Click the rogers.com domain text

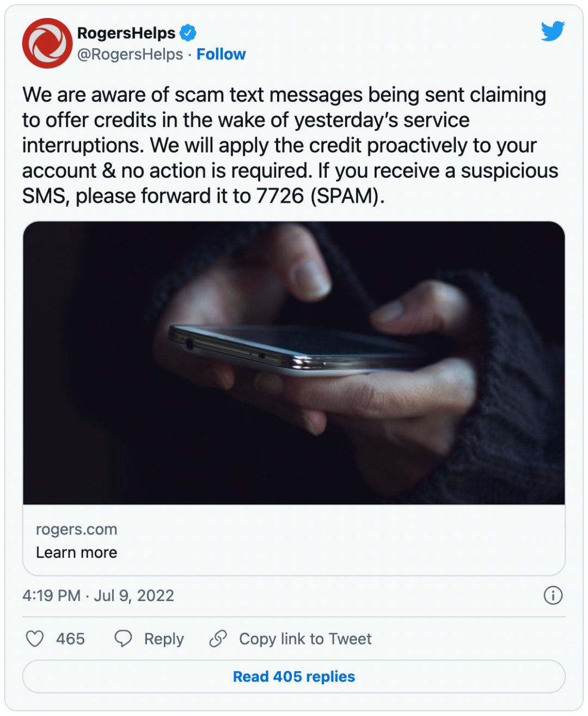77,530
